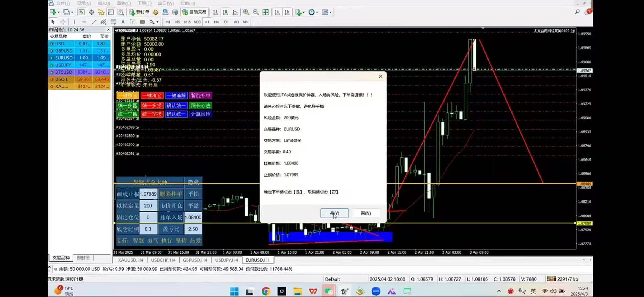Select the horizontal line drawing tool

tap(84, 22)
